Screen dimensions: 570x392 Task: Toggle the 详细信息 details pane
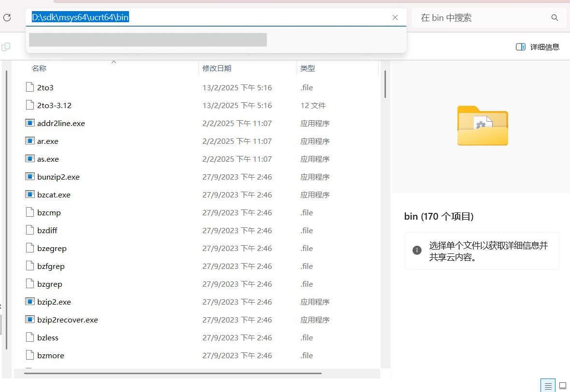pyautogui.click(x=538, y=47)
